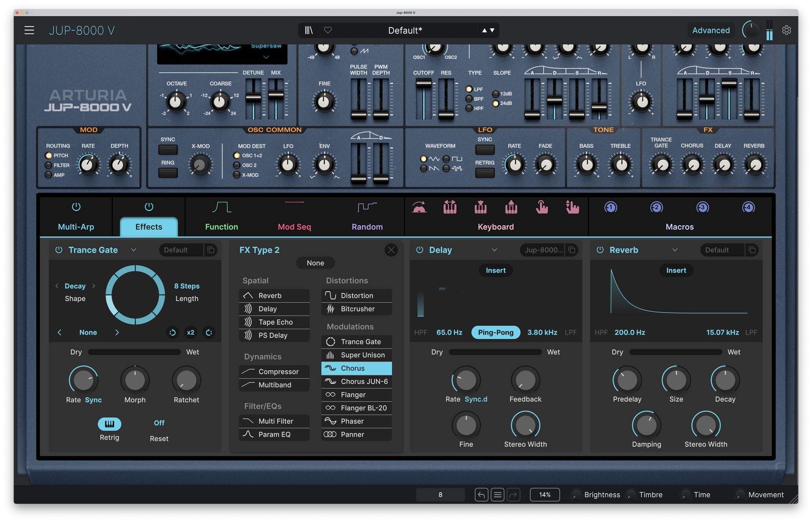
Task: Expand the Supersaw waveform chevron
Action: [266, 57]
